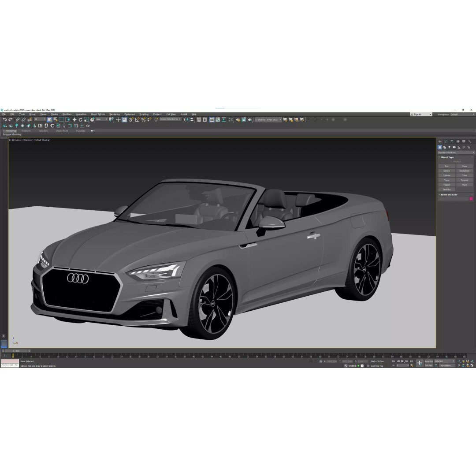Image resolution: width=476 pixels, height=476 pixels.
Task: Open the Curve Editor icon
Action: tap(218, 119)
